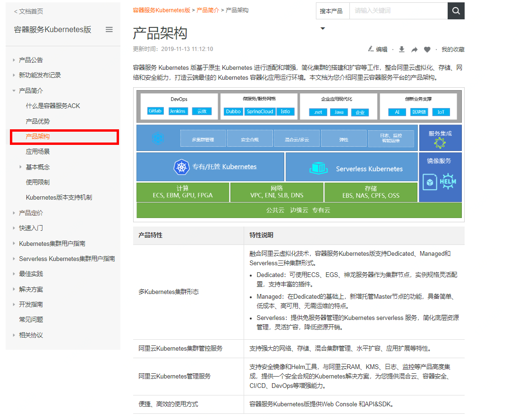The height and width of the screenshot is (420, 518).
Task: Click the container image icon beside HELM
Action: point(430,182)
